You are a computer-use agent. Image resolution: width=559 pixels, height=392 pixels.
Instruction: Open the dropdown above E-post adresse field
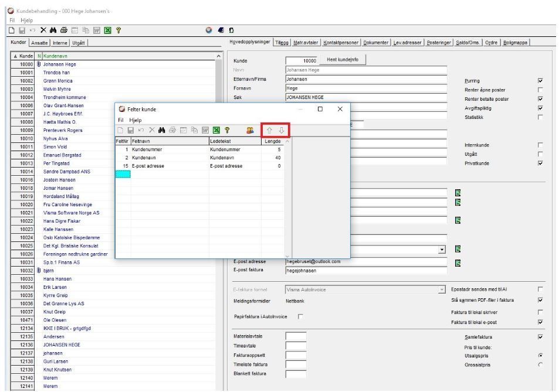tap(442, 249)
